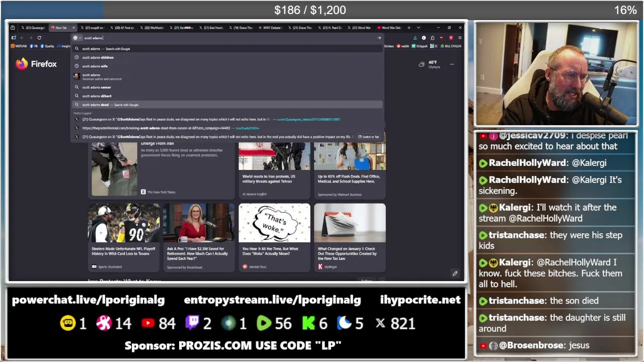The width and height of the screenshot is (644, 362).
Task: Select the scott adams American author suggestion
Action: coord(228,76)
